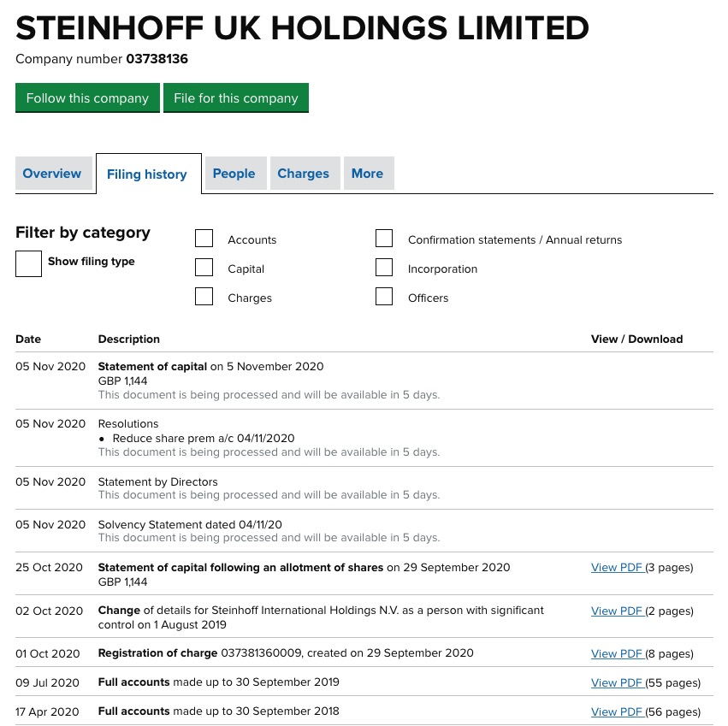Viewport: 728px width, 726px height.
Task: Enable the Officers filter checkbox
Action: tap(384, 297)
